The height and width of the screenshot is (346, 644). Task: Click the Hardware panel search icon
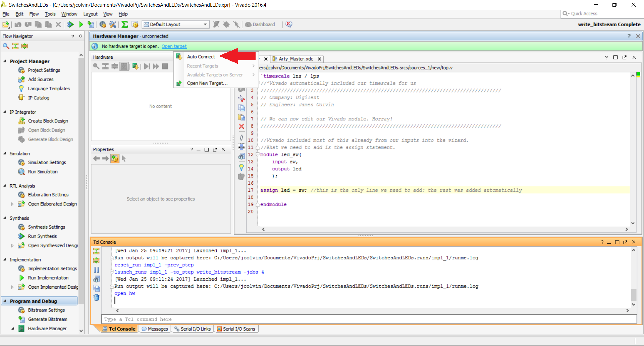click(x=96, y=66)
